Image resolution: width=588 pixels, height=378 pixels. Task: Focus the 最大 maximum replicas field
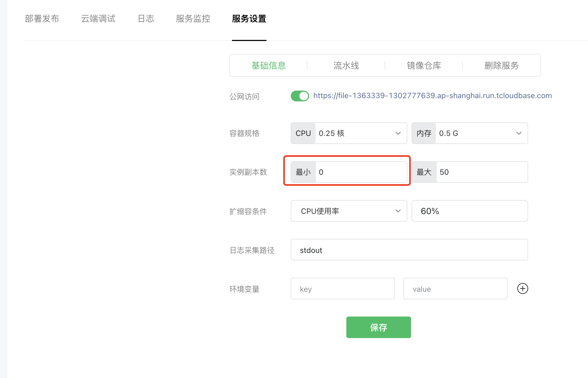tap(481, 172)
